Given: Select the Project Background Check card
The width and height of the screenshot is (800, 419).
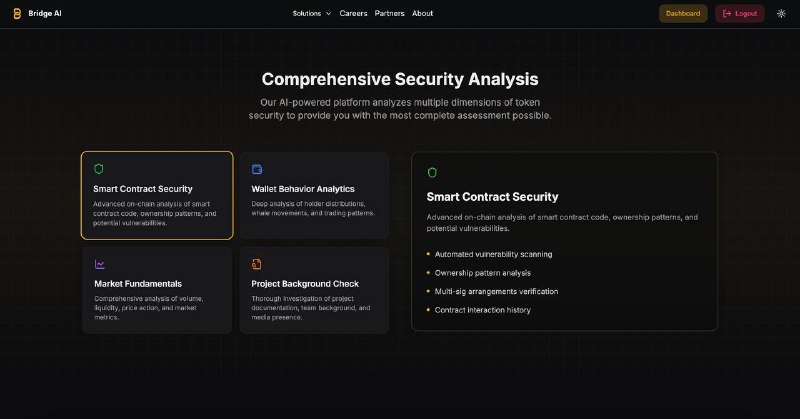Looking at the screenshot, I should (314, 290).
